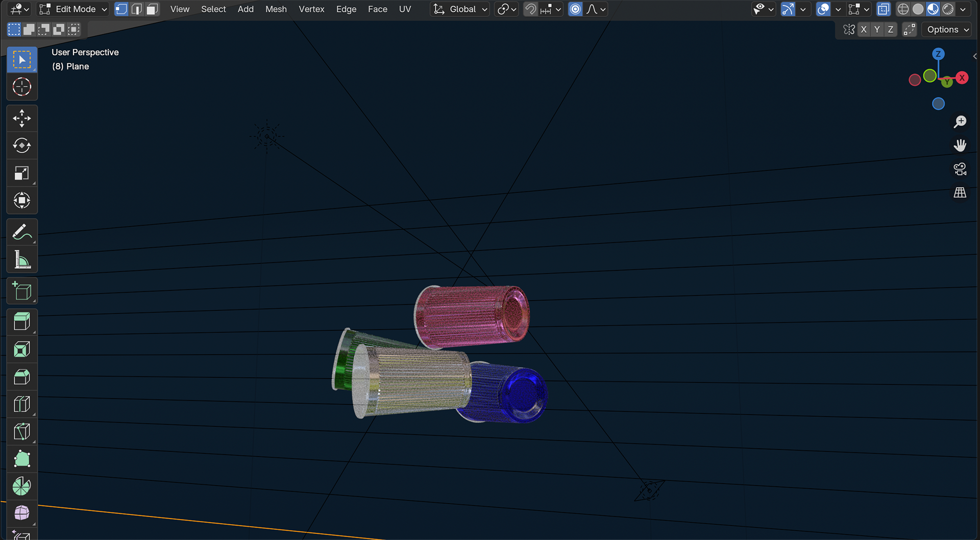Open the viewport shading options dropdown
The image size is (980, 540).
click(x=963, y=9)
